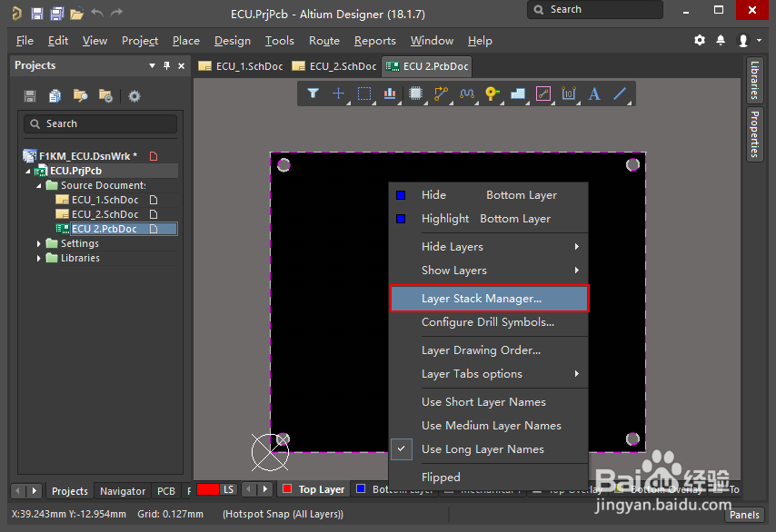Open the Properties side panel
Screen dimensions: 776x532
click(754, 134)
